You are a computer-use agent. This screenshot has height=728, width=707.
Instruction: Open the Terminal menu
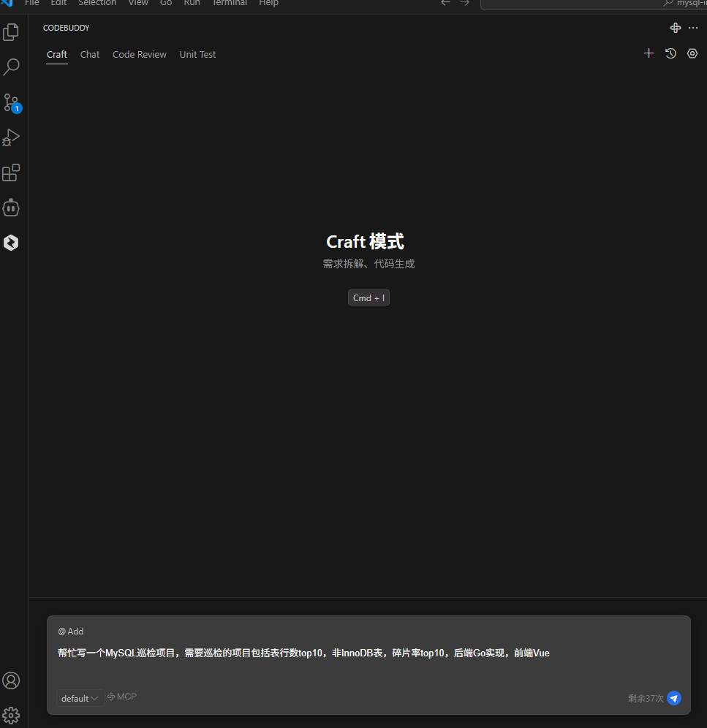click(230, 3)
